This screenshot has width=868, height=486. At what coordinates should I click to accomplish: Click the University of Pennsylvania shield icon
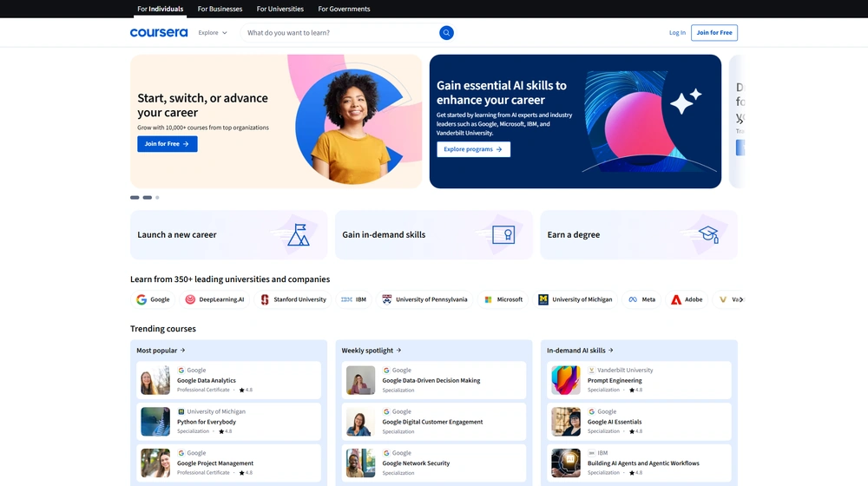[x=387, y=299]
